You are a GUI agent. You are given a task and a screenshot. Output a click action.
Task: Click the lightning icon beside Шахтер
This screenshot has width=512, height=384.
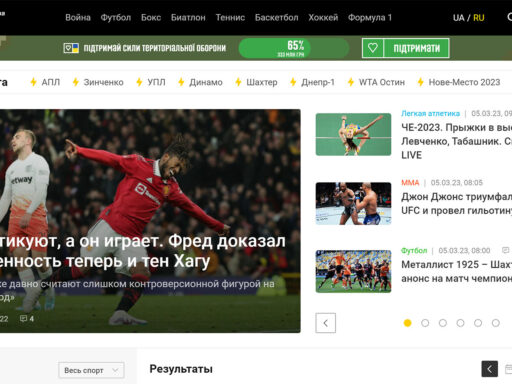[x=238, y=82]
